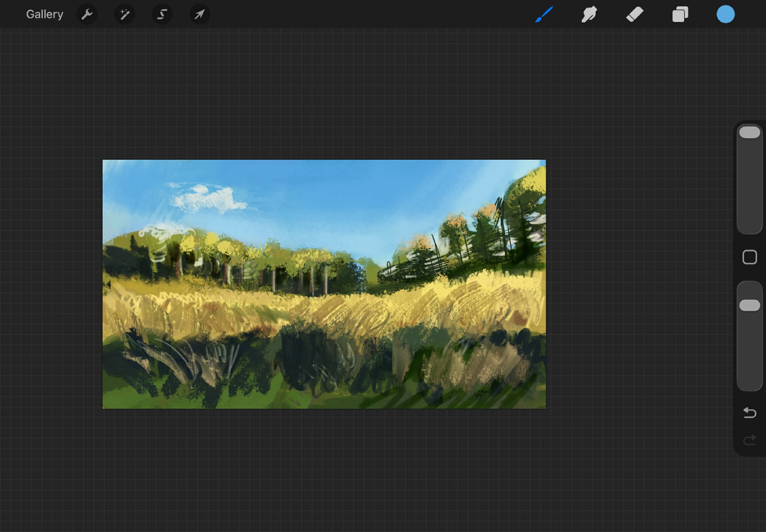Return to the Gallery
The width and height of the screenshot is (766, 532).
point(44,15)
